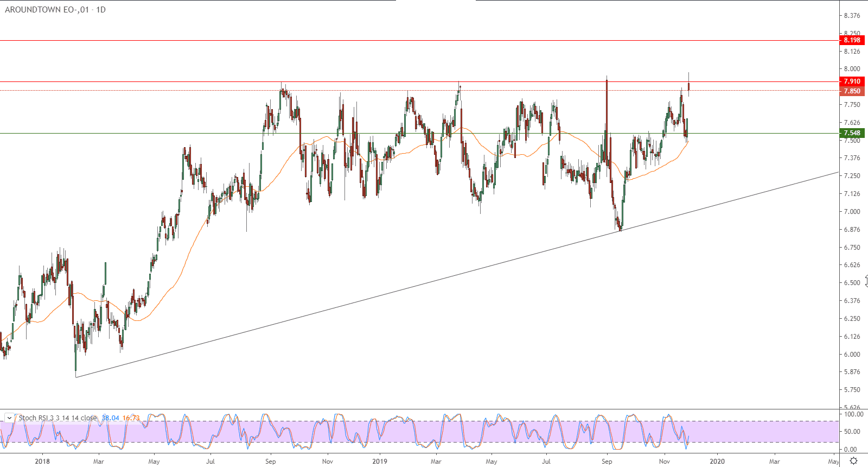Image resolution: width=868 pixels, height=467 pixels.
Task: Click the 2018 label on time axis
Action: pyautogui.click(x=42, y=462)
